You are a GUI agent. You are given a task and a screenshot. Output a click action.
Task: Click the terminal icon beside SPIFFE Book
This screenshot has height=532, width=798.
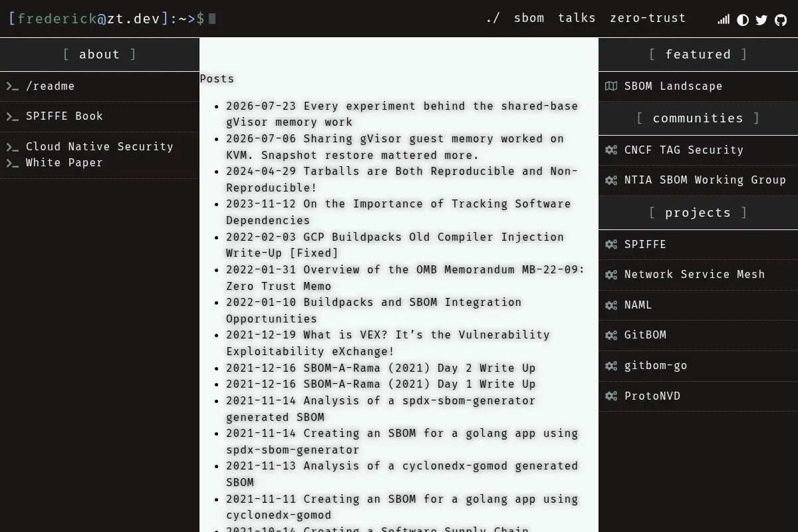pyautogui.click(x=13, y=116)
